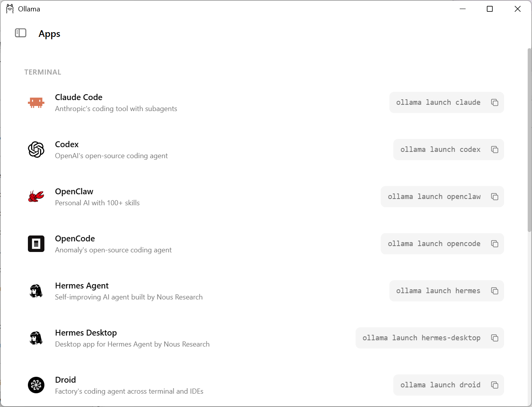
Task: Copy the 'ollama launch openclaw' command
Action: (x=495, y=197)
